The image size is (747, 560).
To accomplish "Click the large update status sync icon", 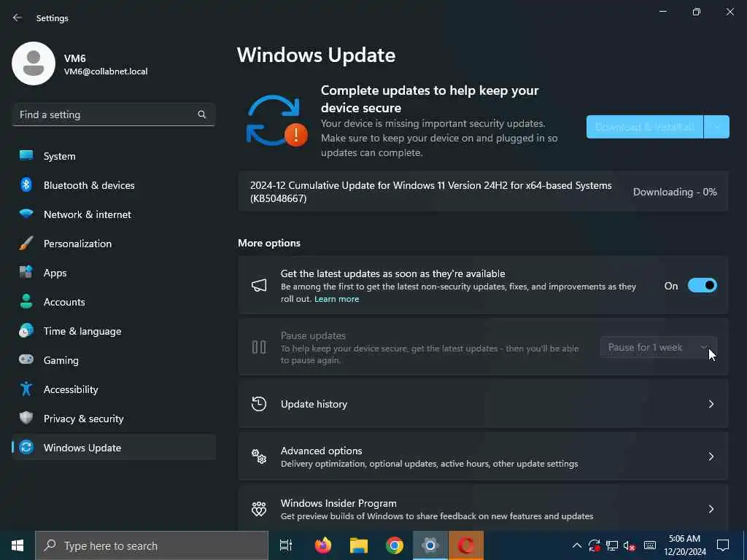I will [x=276, y=121].
